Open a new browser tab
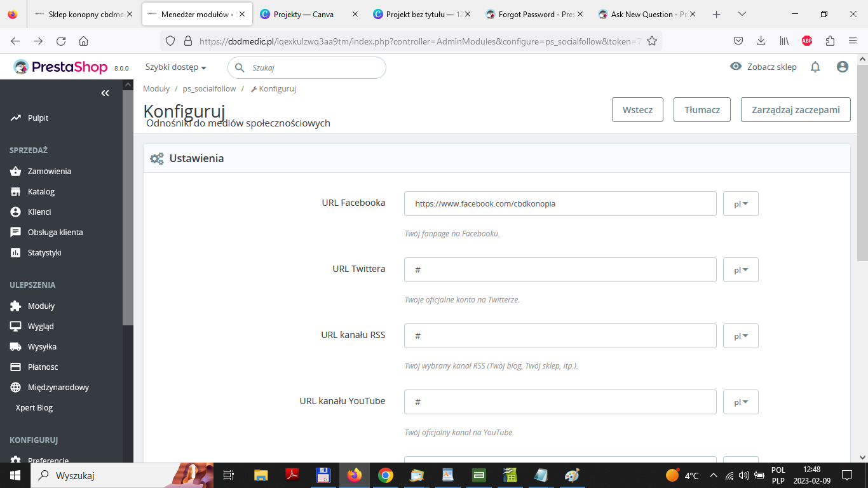This screenshot has width=868, height=488. [717, 14]
